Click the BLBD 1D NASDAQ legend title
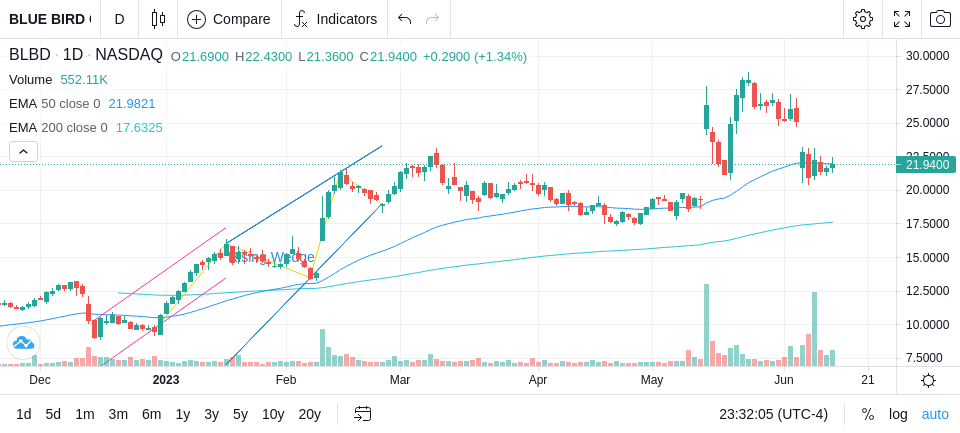The image size is (960, 433). (86, 55)
